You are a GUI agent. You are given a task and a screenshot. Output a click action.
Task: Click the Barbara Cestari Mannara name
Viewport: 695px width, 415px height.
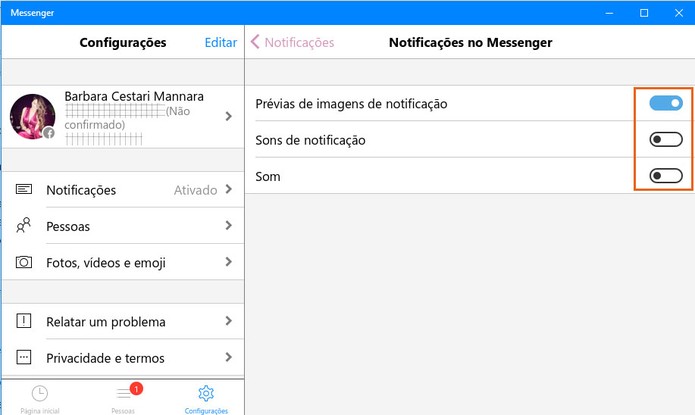pyautogui.click(x=134, y=96)
